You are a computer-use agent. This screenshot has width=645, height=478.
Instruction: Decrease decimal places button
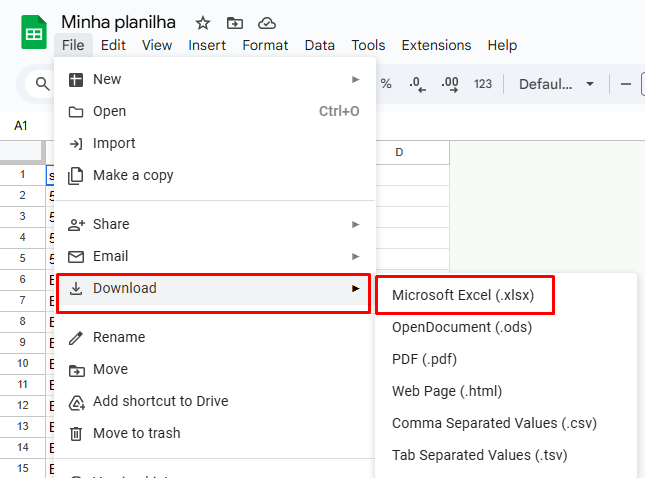(417, 84)
